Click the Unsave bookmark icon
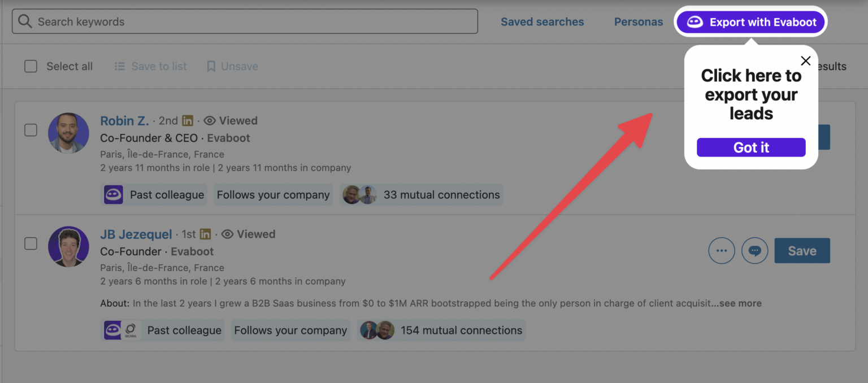 pyautogui.click(x=211, y=66)
